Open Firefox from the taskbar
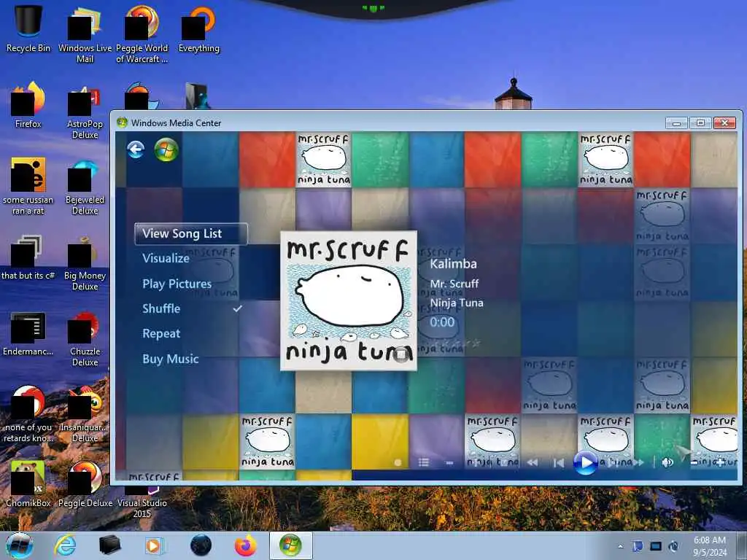This screenshot has width=747, height=560. [x=246, y=545]
